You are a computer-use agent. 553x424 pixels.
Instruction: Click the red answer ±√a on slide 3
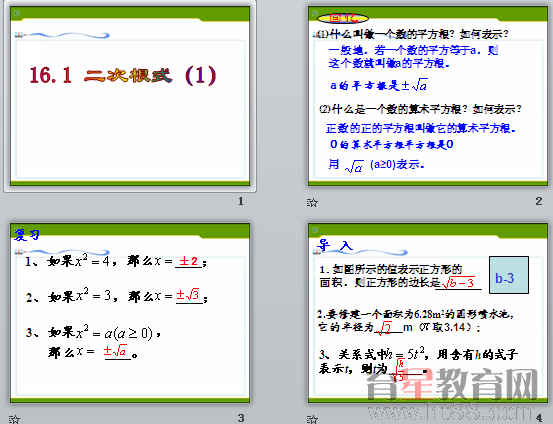[x=115, y=351]
